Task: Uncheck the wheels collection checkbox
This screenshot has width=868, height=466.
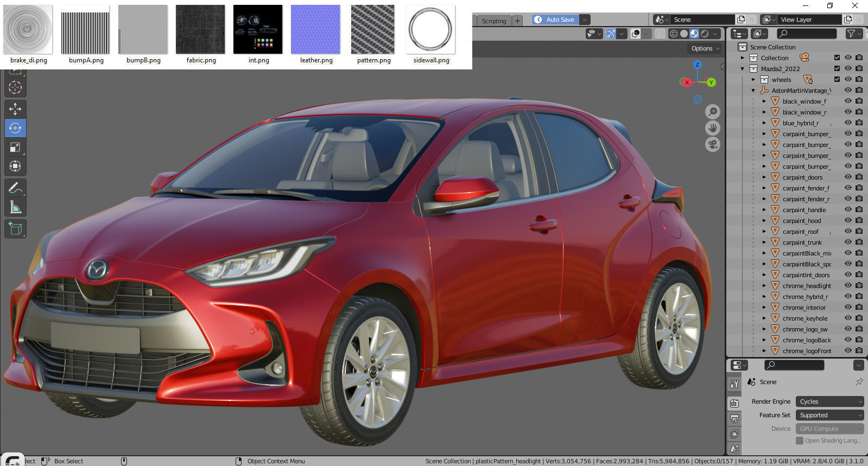Action: point(837,80)
